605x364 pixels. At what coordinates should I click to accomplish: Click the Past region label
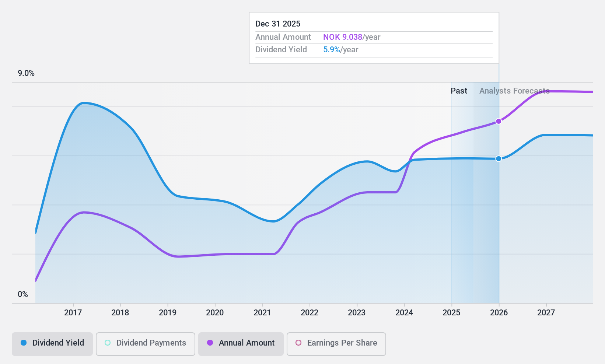click(x=459, y=91)
